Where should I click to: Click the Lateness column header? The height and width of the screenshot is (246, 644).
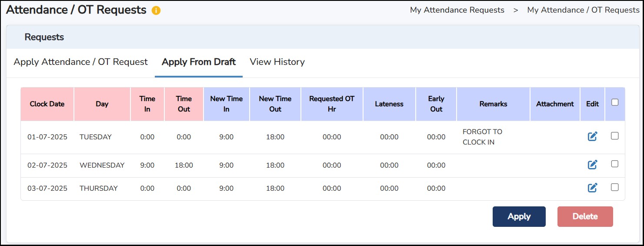(389, 104)
